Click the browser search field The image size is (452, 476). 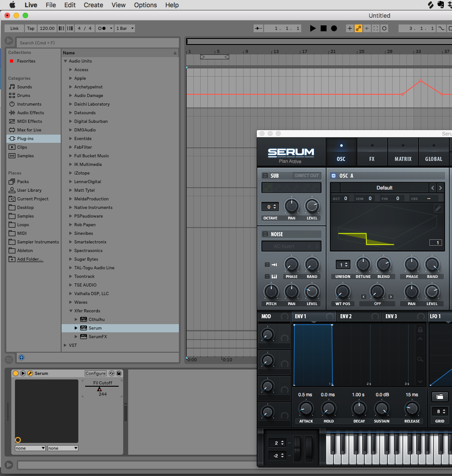tap(97, 43)
